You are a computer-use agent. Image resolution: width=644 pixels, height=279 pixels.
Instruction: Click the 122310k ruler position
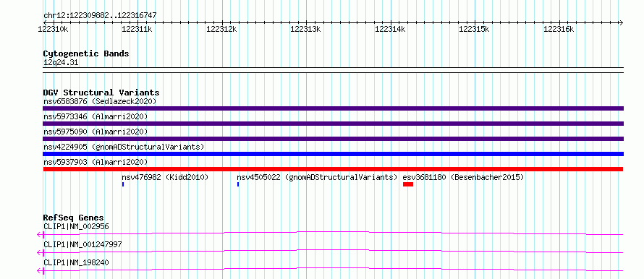pyautogui.click(x=53, y=29)
